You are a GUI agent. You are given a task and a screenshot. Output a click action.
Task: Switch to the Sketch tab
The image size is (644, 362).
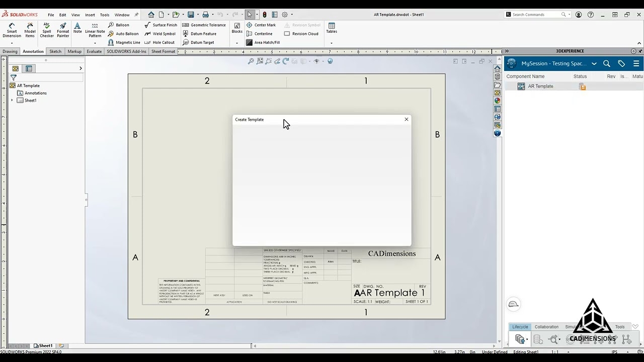(x=55, y=51)
